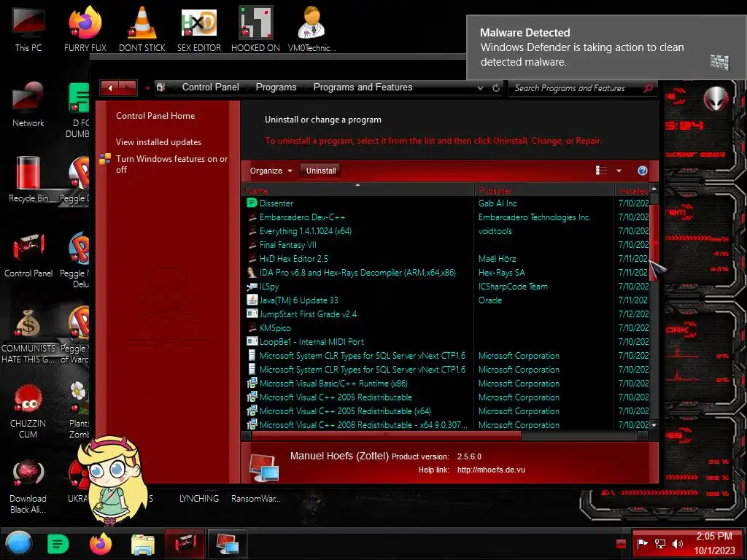
Task: Click the Start orb
Action: [19, 543]
